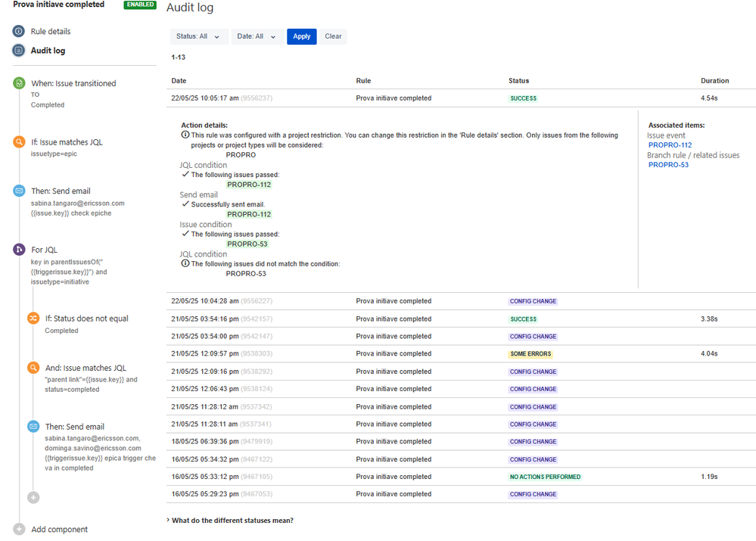Expand the 21/05/25 03:54:16 pm log entry

point(461,319)
